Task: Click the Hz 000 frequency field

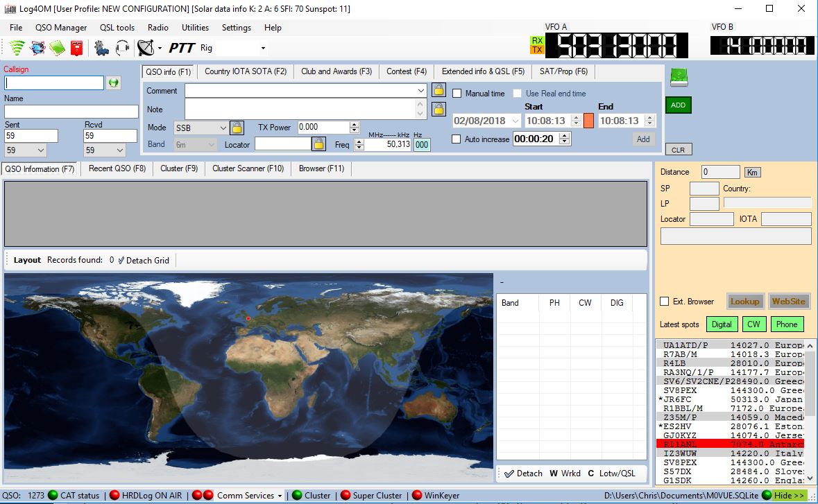Action: tap(422, 145)
